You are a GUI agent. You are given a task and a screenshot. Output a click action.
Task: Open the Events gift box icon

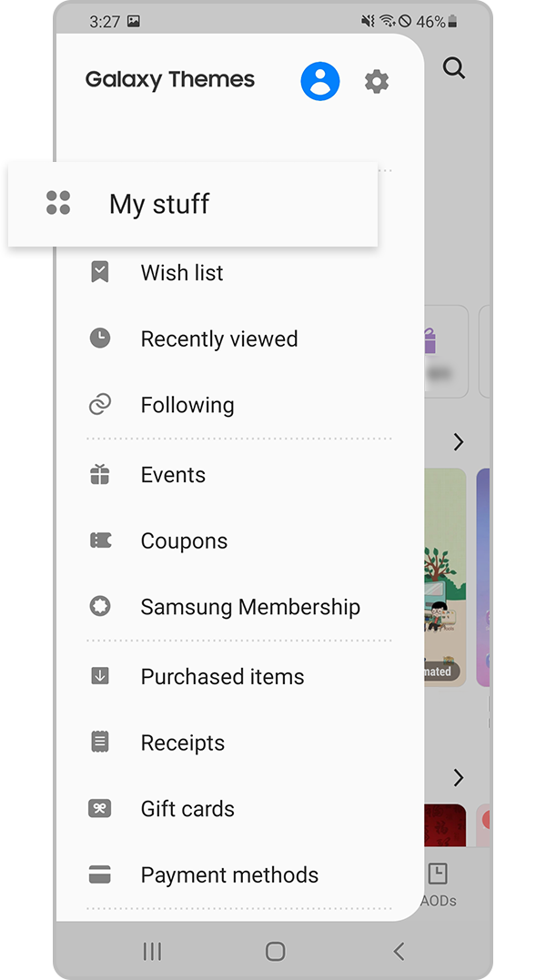click(100, 474)
